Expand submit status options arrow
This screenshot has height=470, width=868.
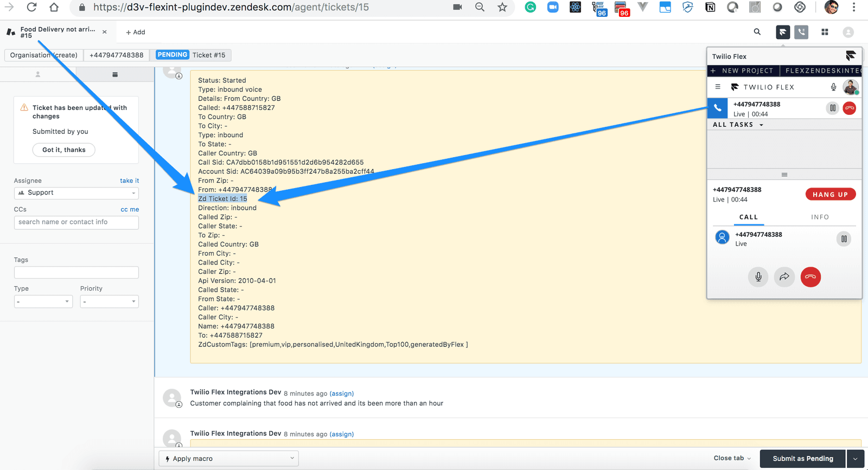pyautogui.click(x=856, y=459)
